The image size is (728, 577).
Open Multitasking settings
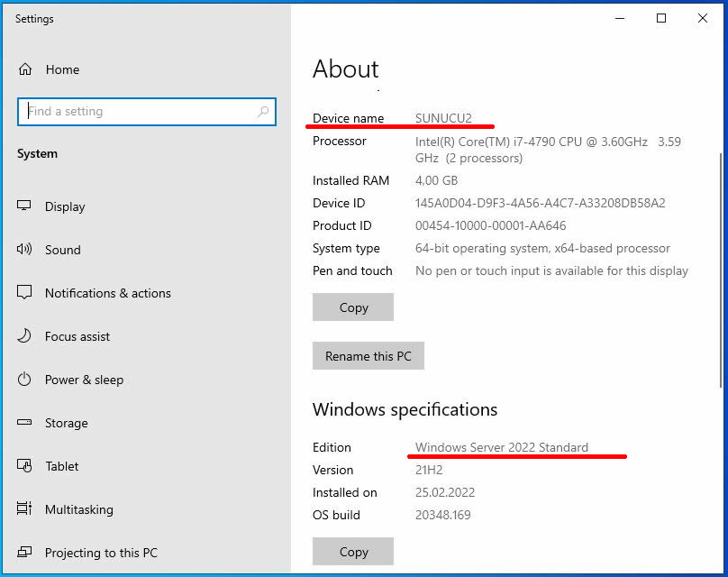tap(79, 509)
